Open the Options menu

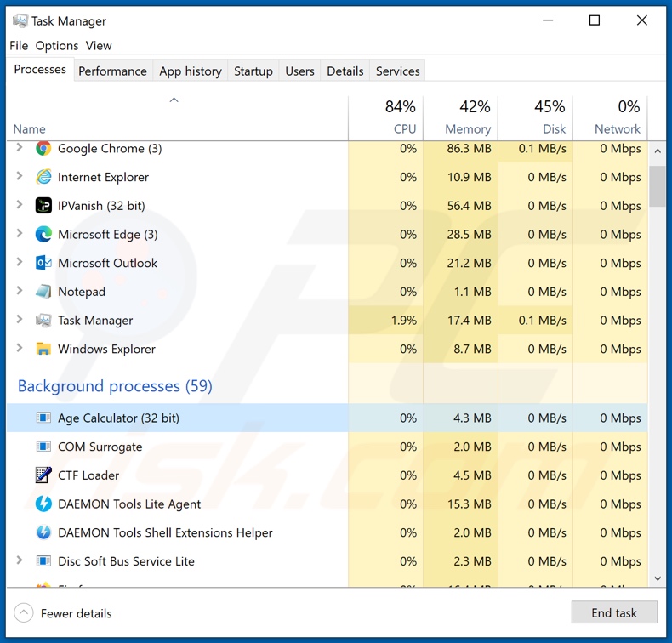[x=57, y=45]
